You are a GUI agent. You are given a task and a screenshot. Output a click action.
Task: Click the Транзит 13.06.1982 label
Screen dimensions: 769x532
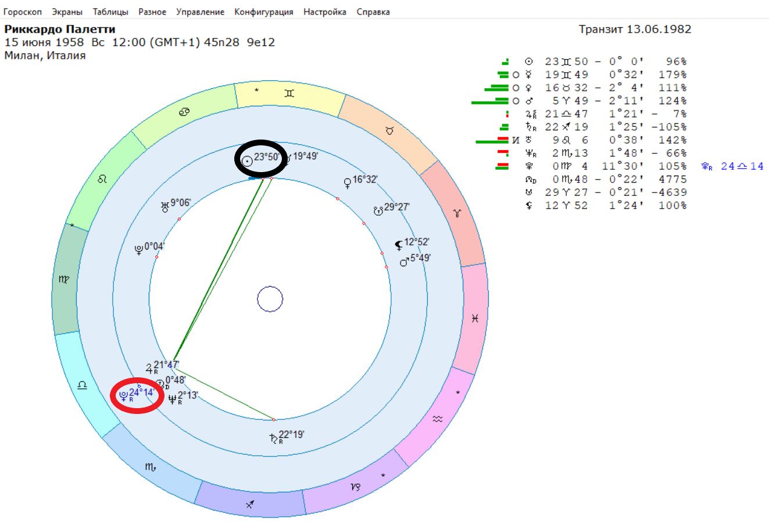[x=635, y=29]
